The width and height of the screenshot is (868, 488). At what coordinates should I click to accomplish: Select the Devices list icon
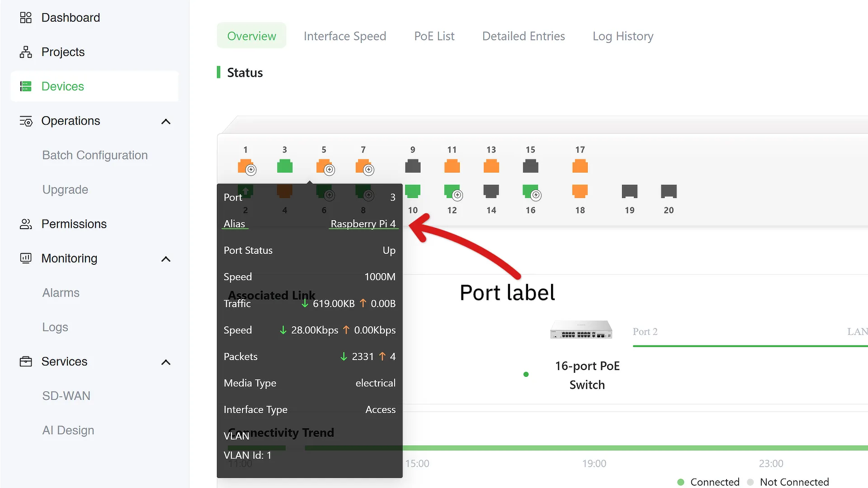pyautogui.click(x=26, y=86)
